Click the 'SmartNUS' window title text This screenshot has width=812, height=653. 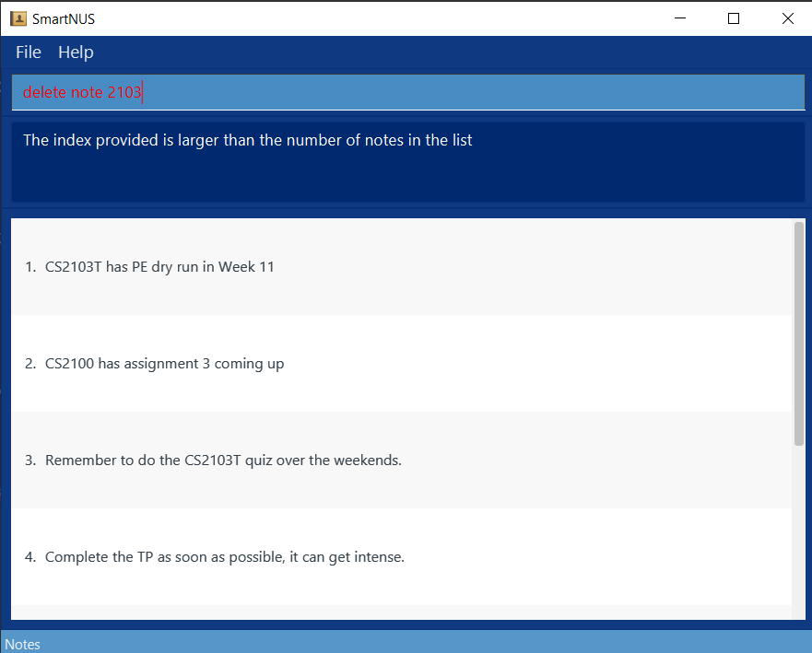[64, 18]
